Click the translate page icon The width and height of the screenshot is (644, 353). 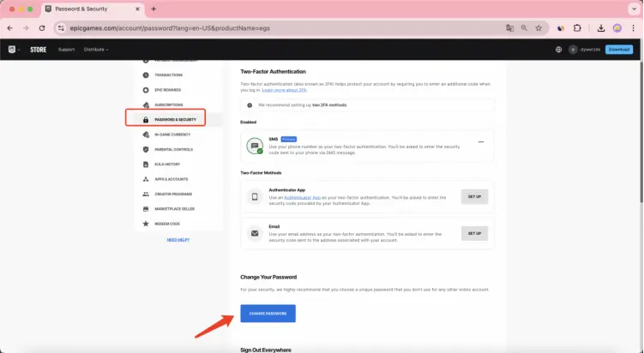(x=509, y=28)
